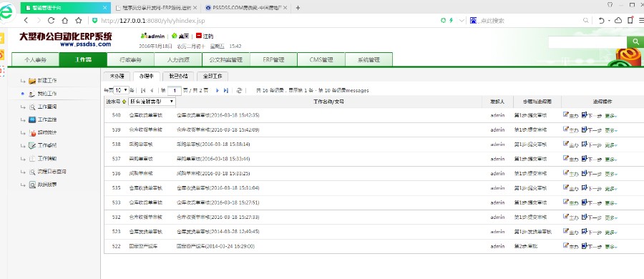Click the mobile phone icon in browser toolbar
Image resolution: width=644 pixels, height=279 pixels.
click(630, 20)
